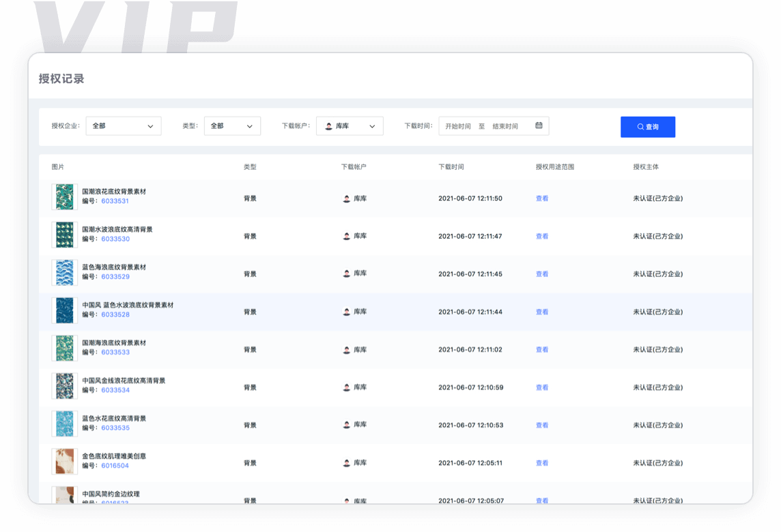The image size is (781, 532).
Task: Click the blue 查询 search button
Action: point(648,127)
